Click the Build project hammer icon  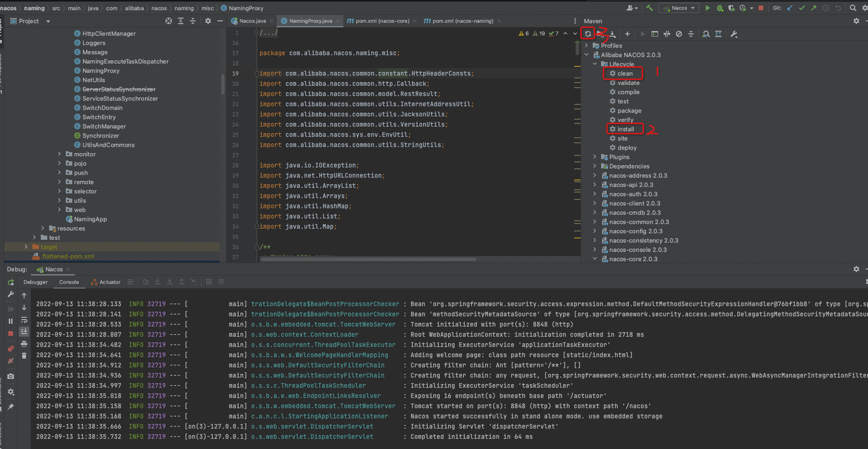649,8
